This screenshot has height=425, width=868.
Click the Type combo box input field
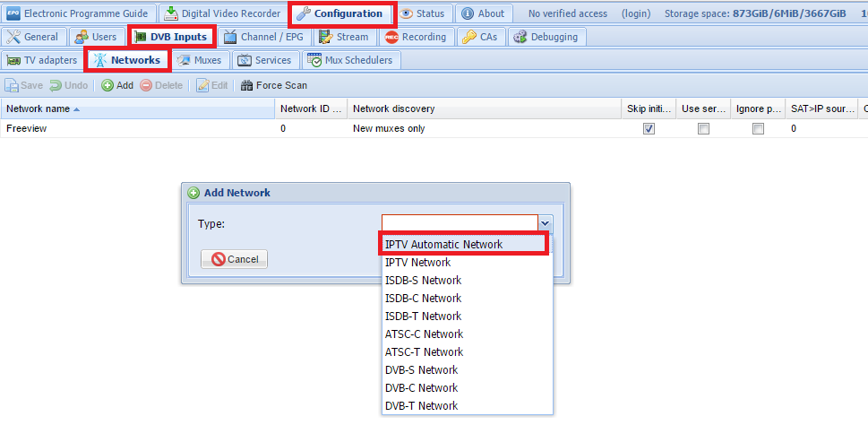(x=460, y=223)
